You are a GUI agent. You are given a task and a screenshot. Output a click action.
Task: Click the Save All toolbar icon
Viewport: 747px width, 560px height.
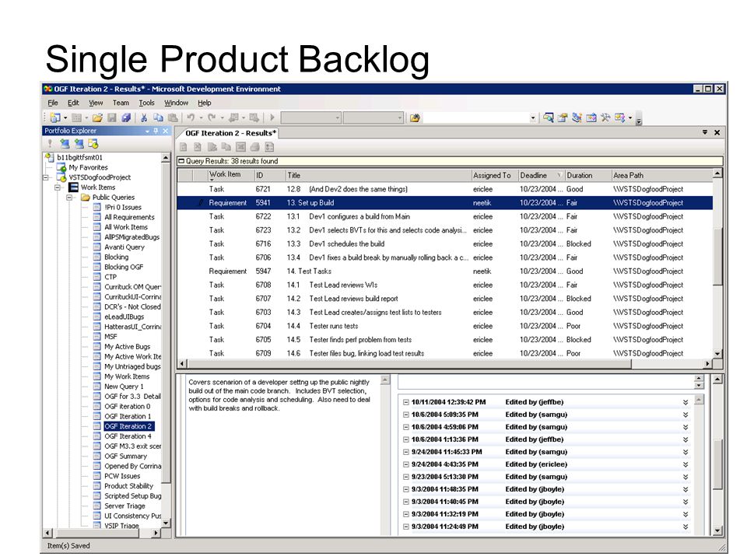(x=126, y=117)
